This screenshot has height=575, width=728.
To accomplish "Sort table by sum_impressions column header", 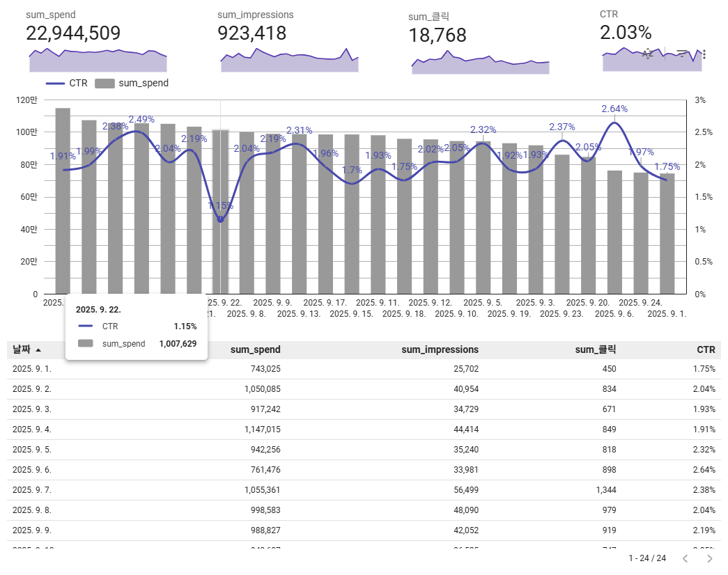I will [440, 350].
